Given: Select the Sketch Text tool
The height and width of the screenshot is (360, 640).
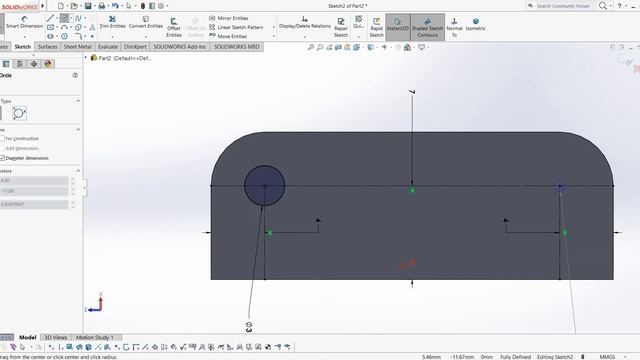Looking at the screenshot, I should pyautogui.click(x=92, y=27).
